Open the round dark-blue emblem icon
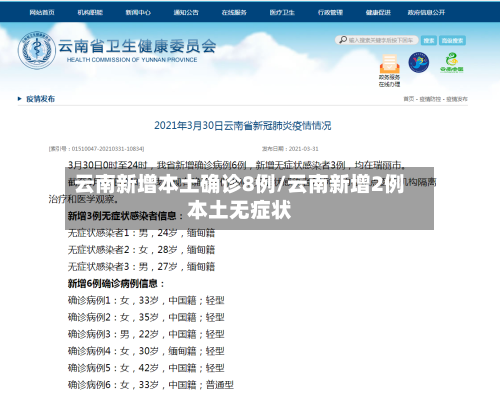The image size is (500, 397). (x=419, y=62)
